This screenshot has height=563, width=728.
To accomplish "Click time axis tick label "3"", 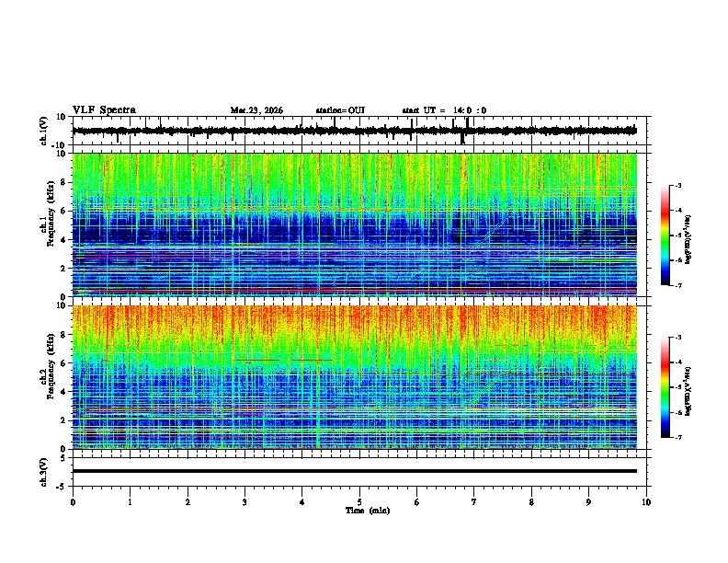I will point(245,502).
